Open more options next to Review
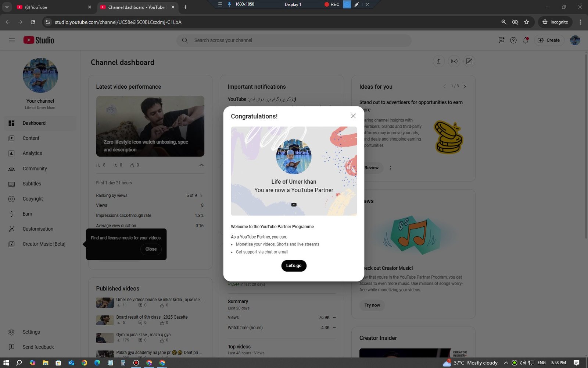This screenshot has width=588, height=368. [390, 168]
